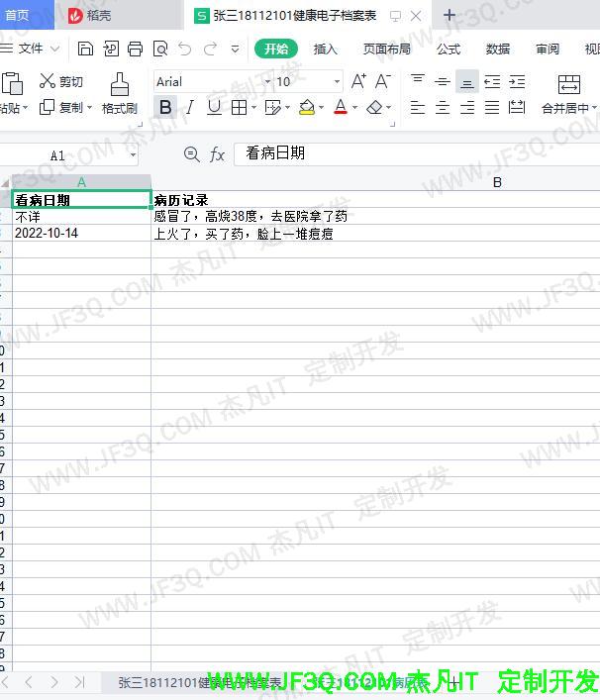Click the Save icon in quick toolbar
Image resolution: width=600 pixels, height=700 pixels.
(85, 49)
